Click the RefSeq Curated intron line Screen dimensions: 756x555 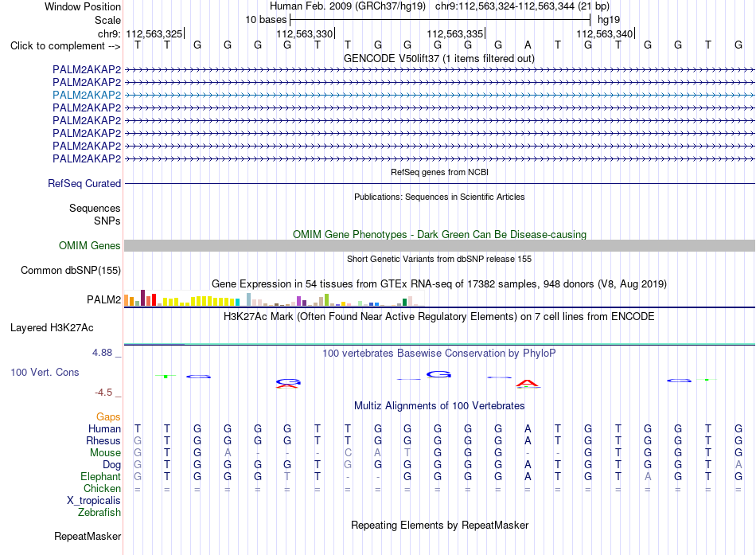point(439,183)
